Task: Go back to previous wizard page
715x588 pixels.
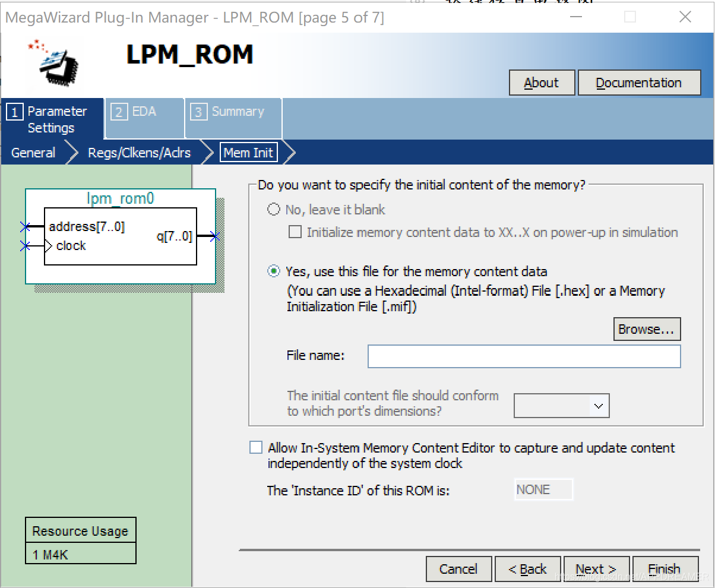Action: (527, 569)
